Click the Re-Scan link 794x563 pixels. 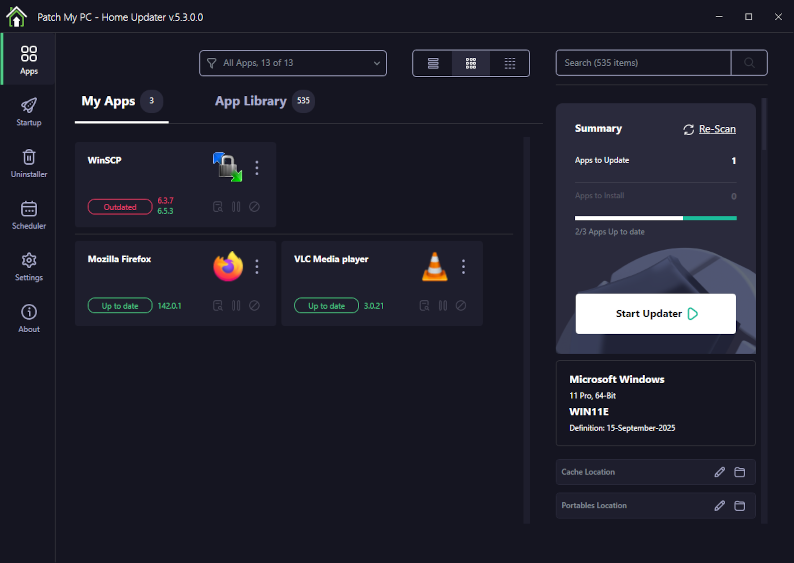tap(716, 129)
